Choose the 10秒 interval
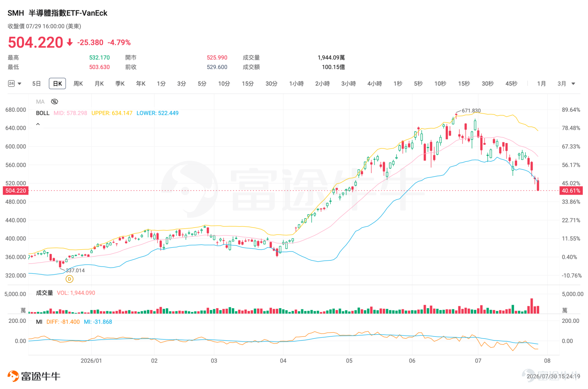Viewport: 588px width, 389px height. [440, 83]
